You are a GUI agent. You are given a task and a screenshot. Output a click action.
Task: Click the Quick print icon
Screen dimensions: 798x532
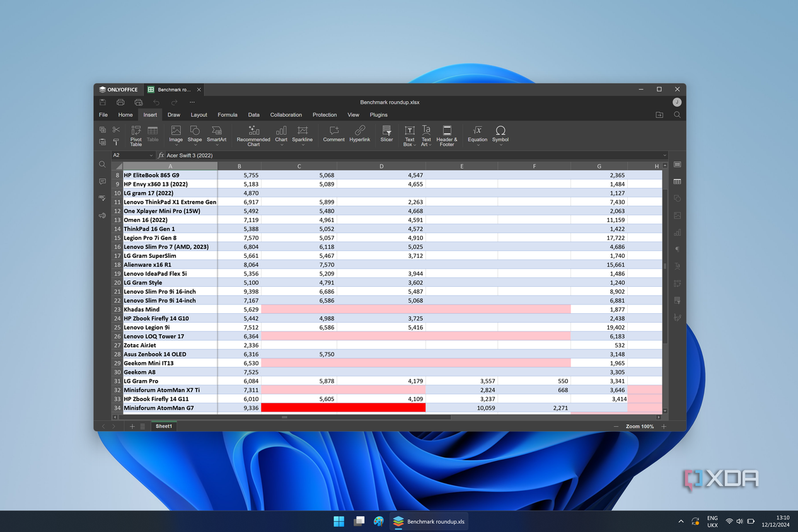click(x=138, y=102)
